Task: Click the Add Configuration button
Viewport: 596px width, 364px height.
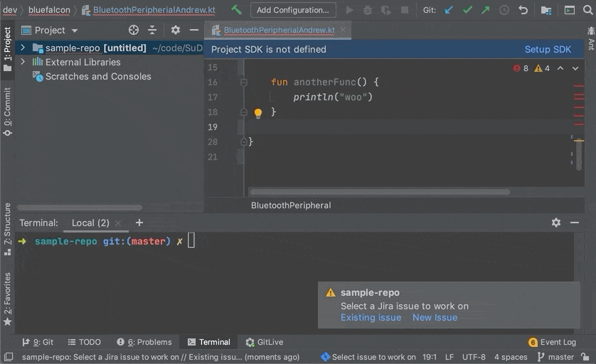Action: (x=293, y=10)
